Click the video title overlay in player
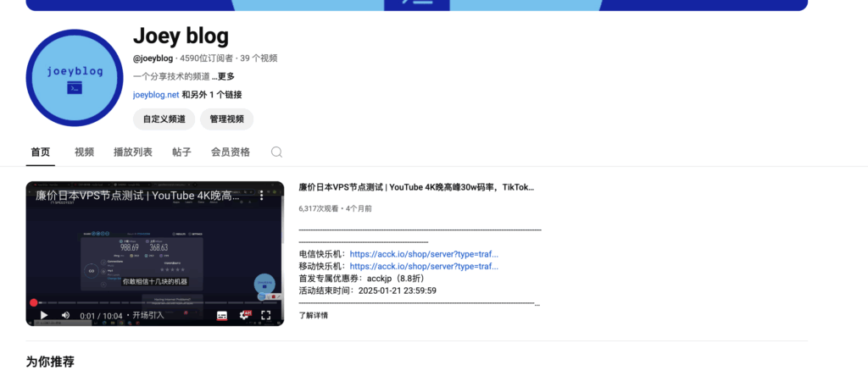The width and height of the screenshot is (868, 376). 138,195
